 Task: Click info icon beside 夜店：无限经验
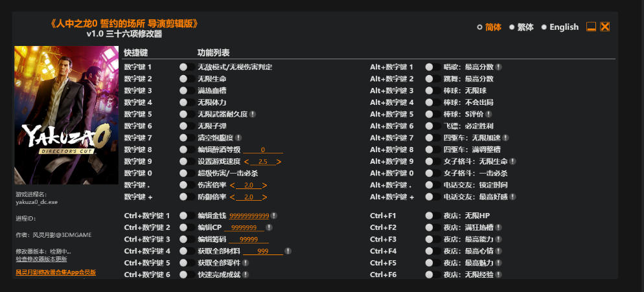498,275
